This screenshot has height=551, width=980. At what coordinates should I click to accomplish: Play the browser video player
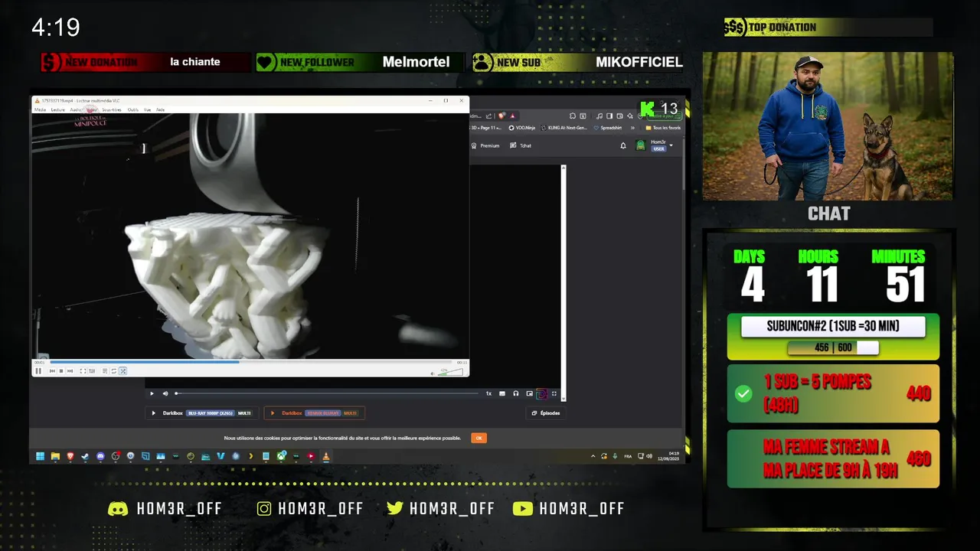click(x=152, y=393)
